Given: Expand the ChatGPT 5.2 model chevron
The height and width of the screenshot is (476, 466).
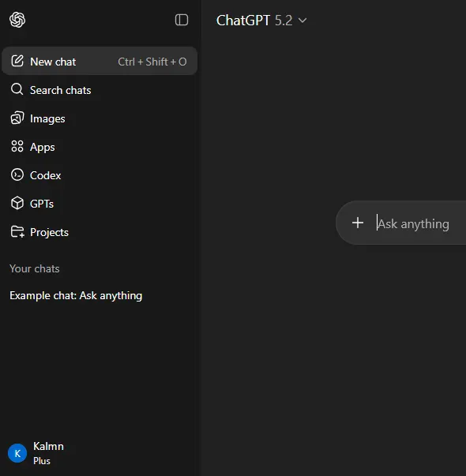Looking at the screenshot, I should tap(303, 21).
